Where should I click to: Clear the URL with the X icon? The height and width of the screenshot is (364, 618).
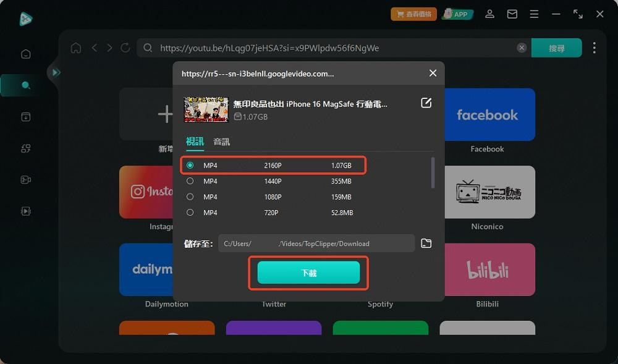coord(522,48)
